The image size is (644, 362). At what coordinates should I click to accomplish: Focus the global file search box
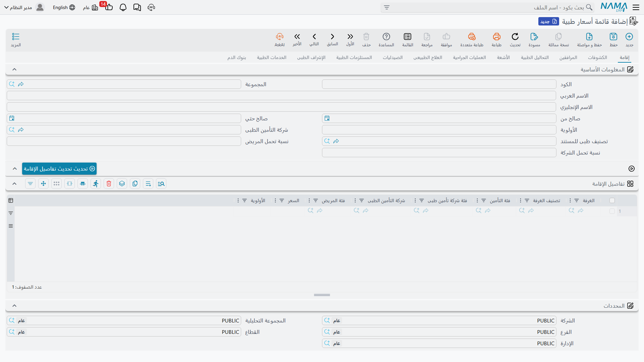(487, 7)
